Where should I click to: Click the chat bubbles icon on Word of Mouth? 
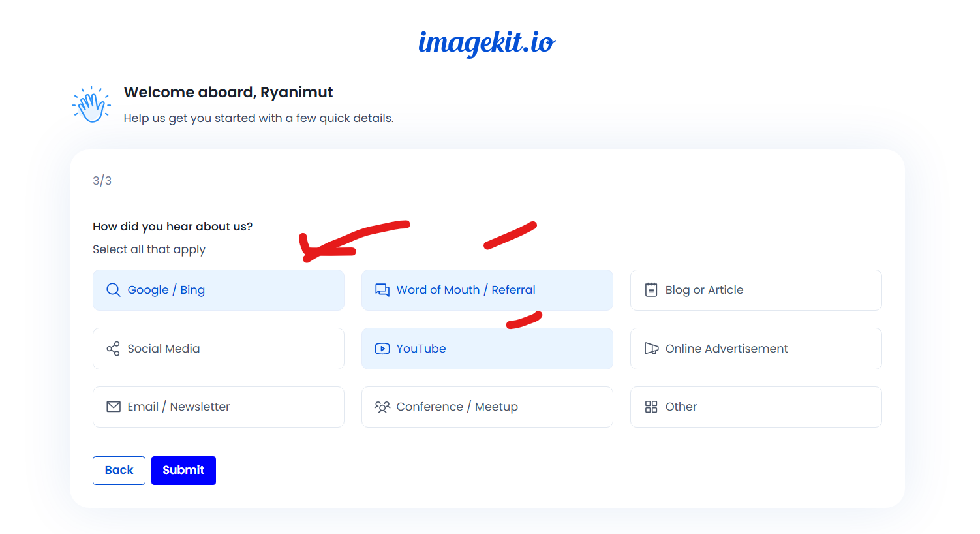[x=382, y=289]
